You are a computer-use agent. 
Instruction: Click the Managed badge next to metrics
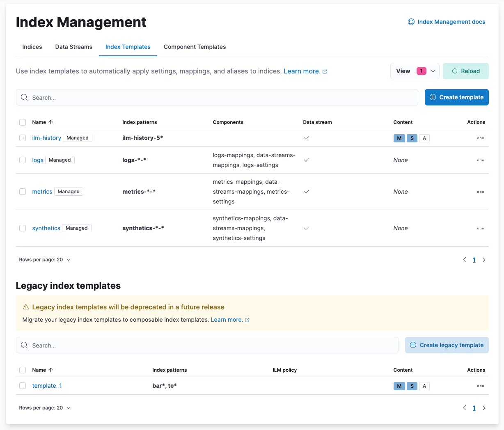pyautogui.click(x=69, y=192)
